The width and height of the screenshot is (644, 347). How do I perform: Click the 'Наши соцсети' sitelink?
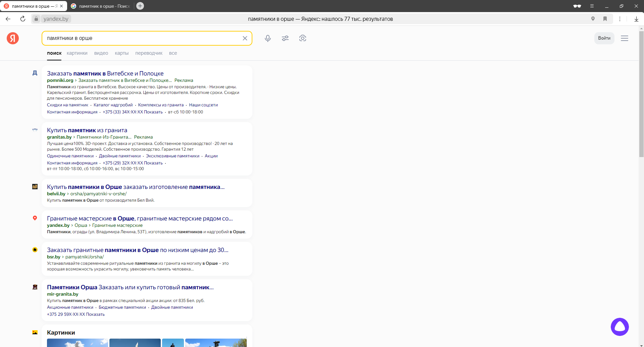coord(203,105)
